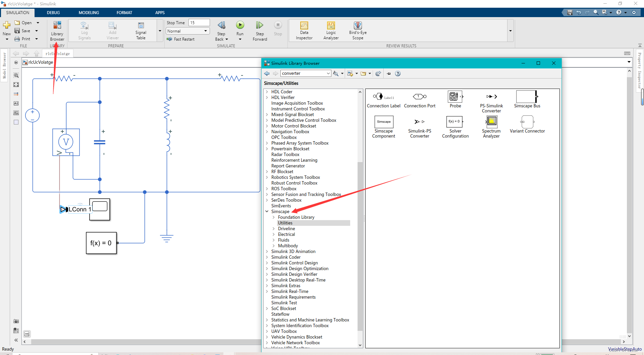Click the Print button
The image size is (644, 355).
tap(22, 39)
